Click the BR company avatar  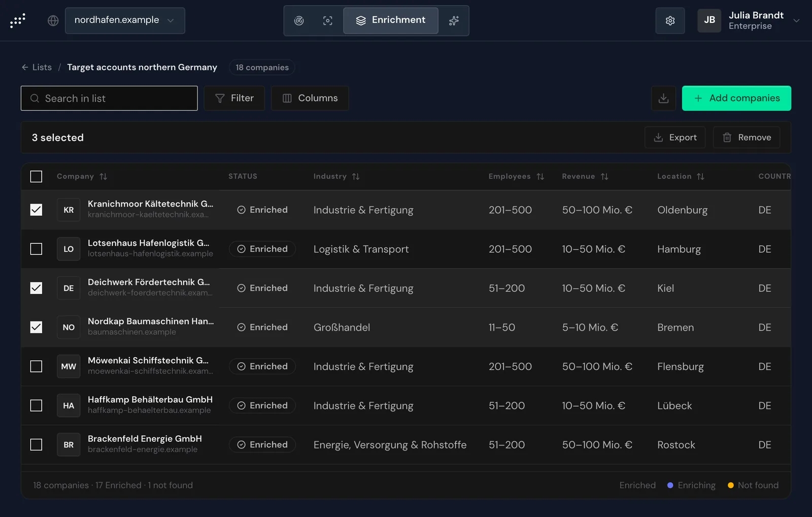coord(69,444)
